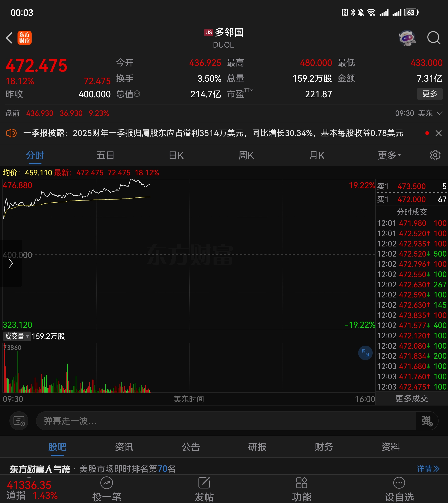Tap trade row 12:02 471.577 with 400 volume
This screenshot has height=503, width=448.
coord(412,325)
